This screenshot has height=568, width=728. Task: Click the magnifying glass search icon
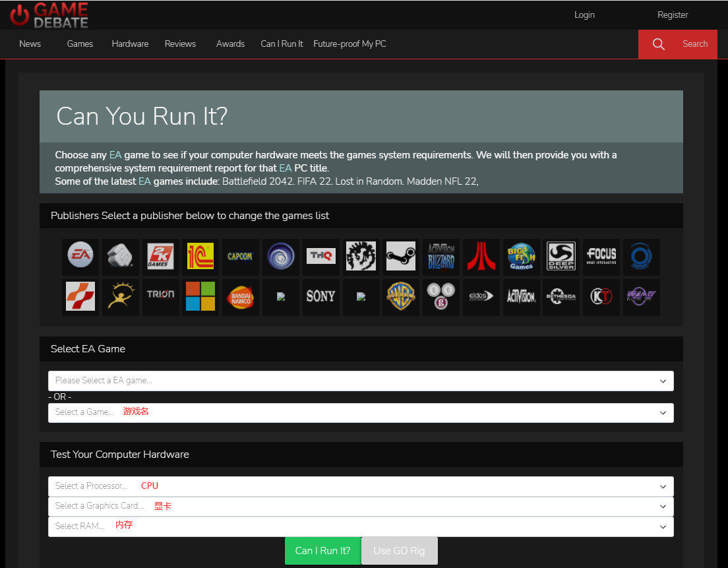(658, 44)
